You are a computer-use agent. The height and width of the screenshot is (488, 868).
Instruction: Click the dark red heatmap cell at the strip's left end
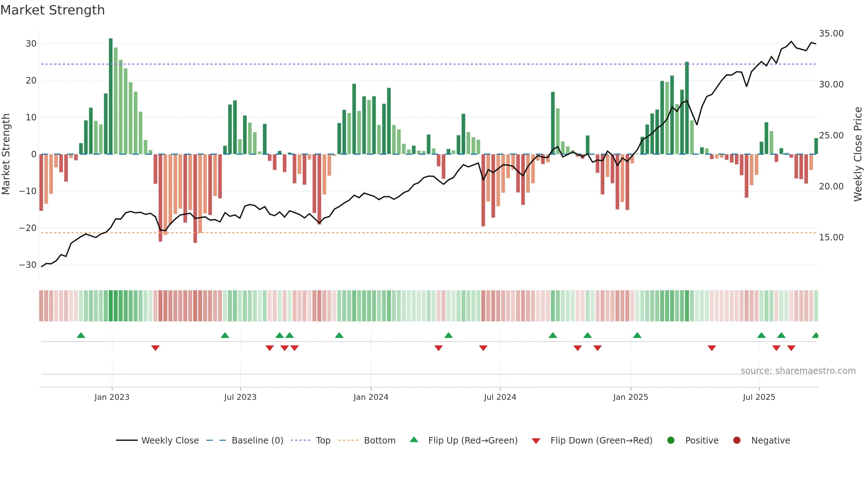click(x=41, y=306)
